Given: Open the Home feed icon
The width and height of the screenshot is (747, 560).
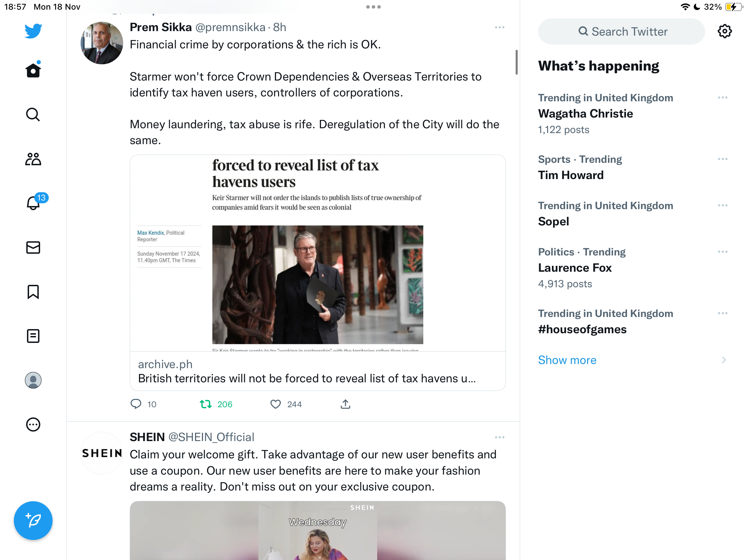Looking at the screenshot, I should pyautogui.click(x=33, y=70).
